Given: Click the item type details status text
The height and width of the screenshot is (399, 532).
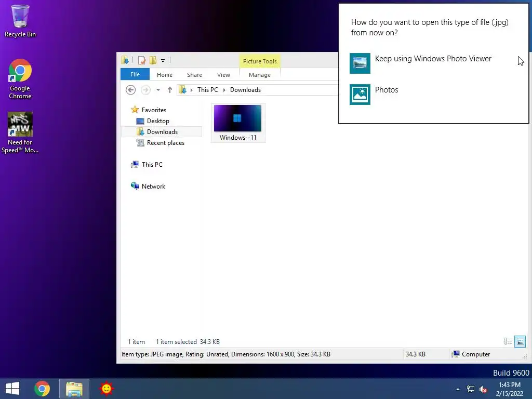Looking at the screenshot, I should coord(226,354).
